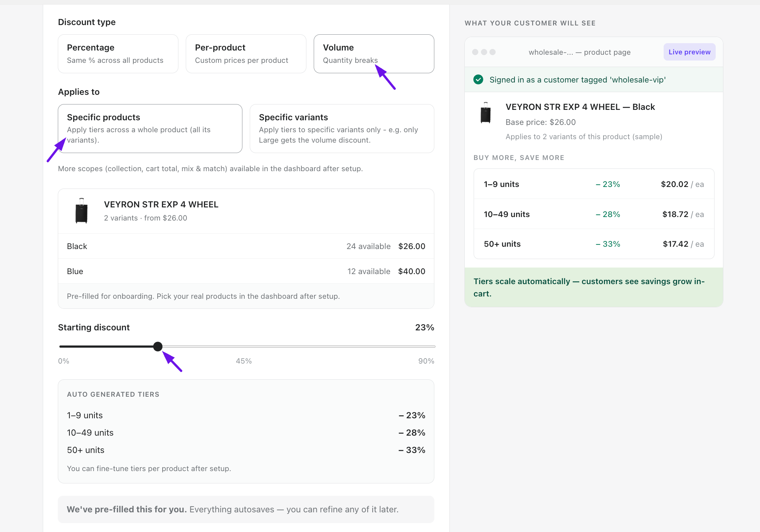Click the 50+ units preview tier row
The width and height of the screenshot is (760, 532).
594,244
